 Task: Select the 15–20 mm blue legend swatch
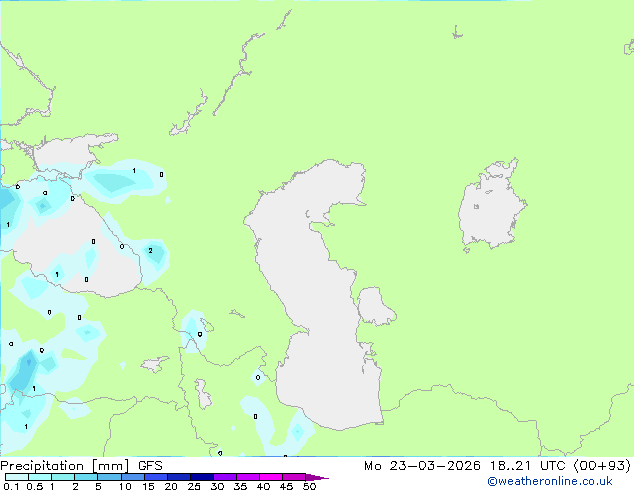coord(155,477)
